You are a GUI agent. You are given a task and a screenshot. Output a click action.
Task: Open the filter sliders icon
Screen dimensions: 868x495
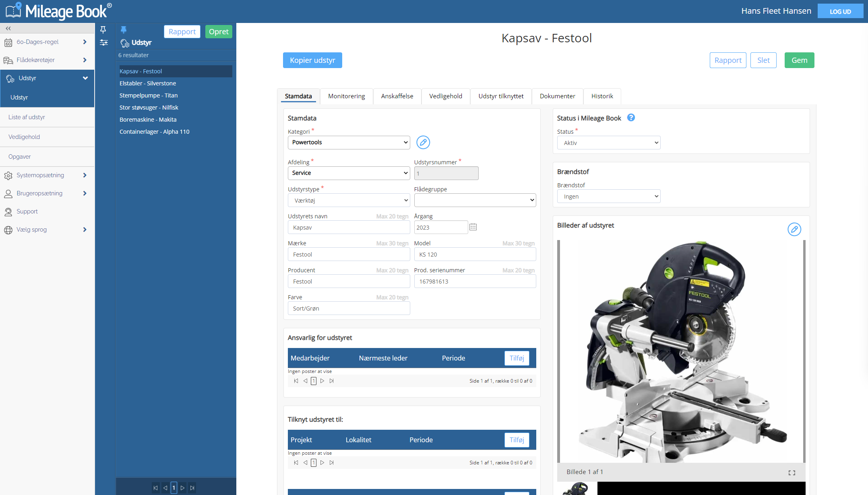(x=104, y=43)
